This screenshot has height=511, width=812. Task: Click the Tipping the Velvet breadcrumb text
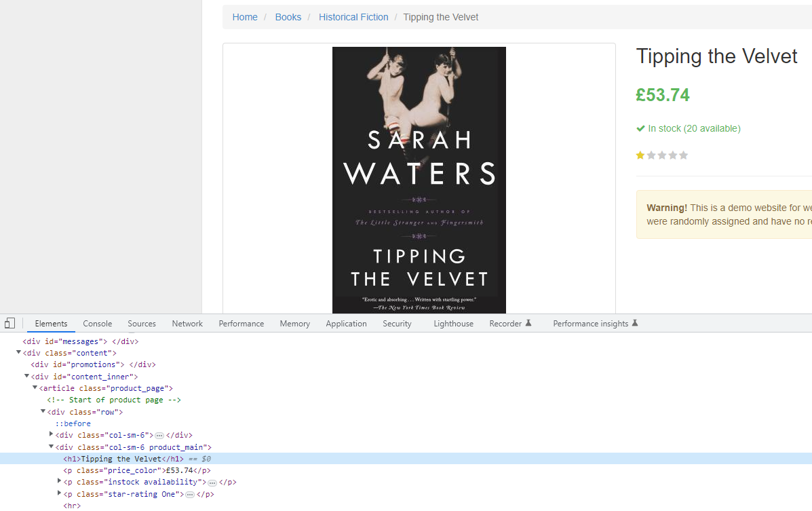click(441, 17)
